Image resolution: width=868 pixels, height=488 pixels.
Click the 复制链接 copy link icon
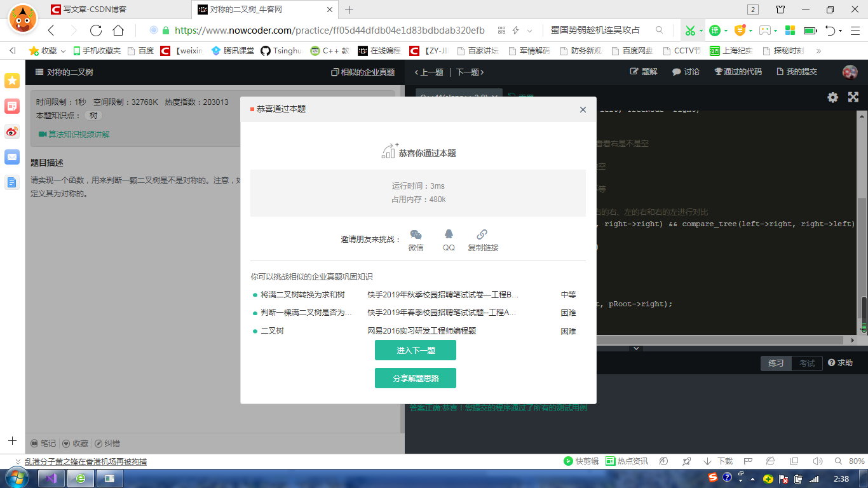(481, 235)
